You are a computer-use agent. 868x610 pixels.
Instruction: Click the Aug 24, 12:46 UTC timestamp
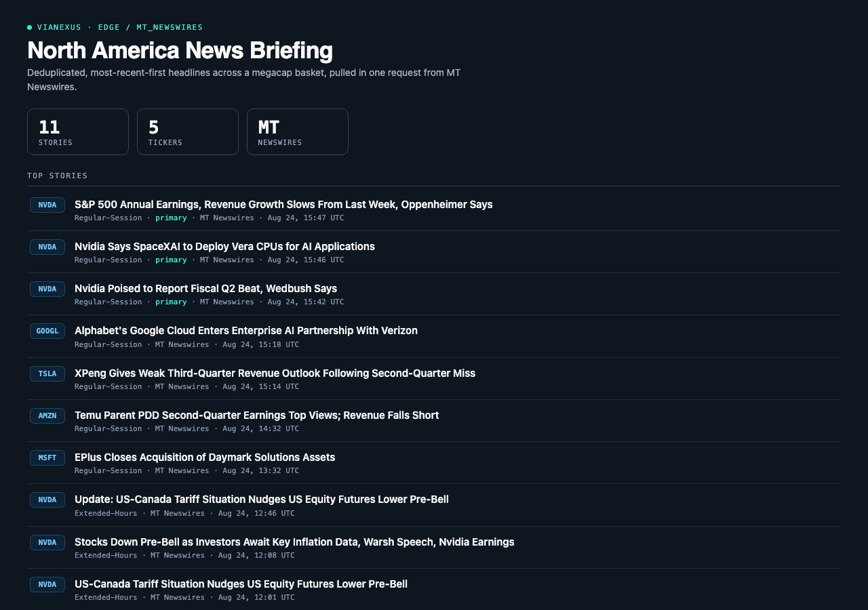point(256,514)
